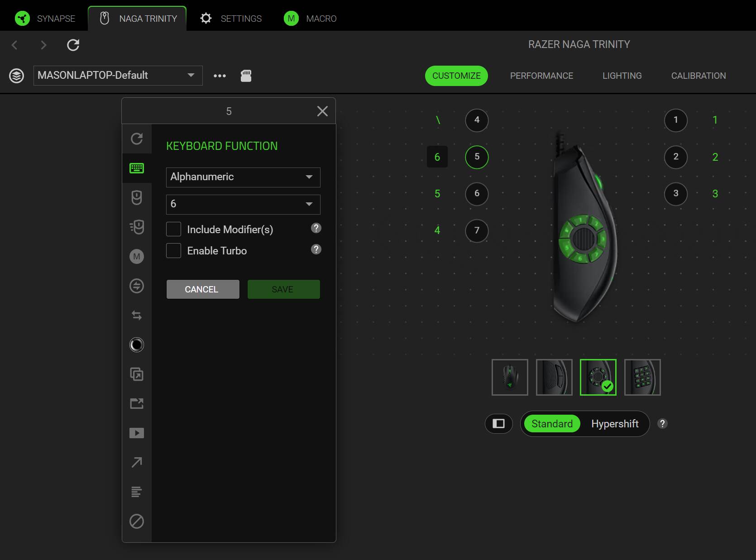Select the Text Function icon in the sidebar

[137, 492]
